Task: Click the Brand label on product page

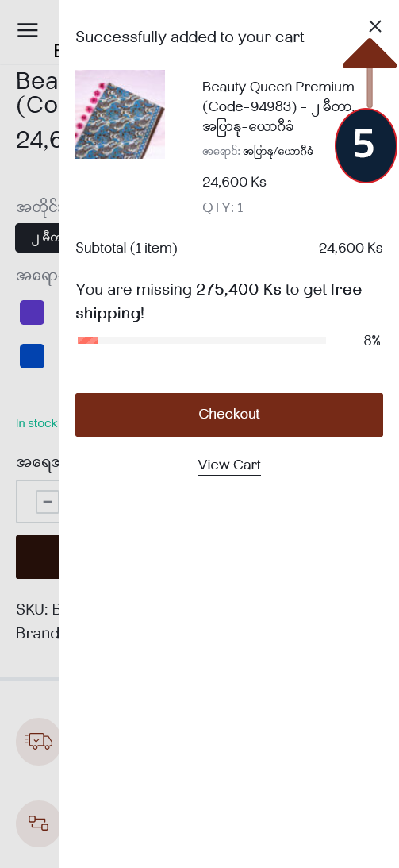Action: point(37,633)
